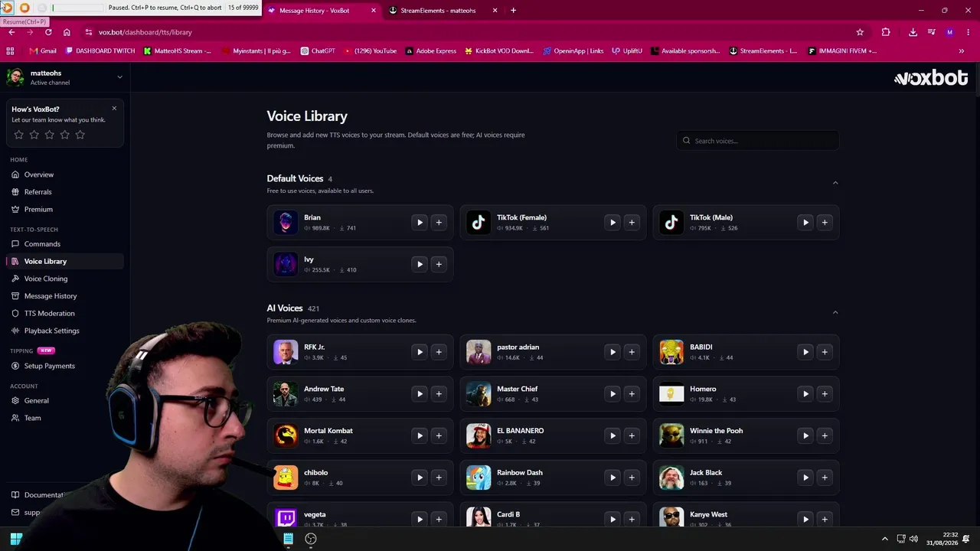
Task: Add the Master Chief voice
Action: (632, 394)
